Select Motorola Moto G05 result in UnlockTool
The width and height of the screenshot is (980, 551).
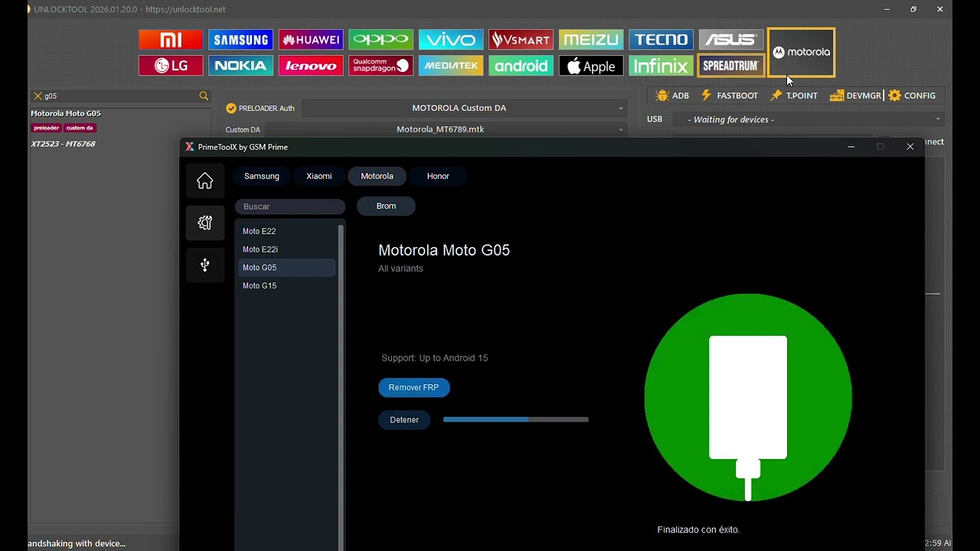pyautogui.click(x=66, y=113)
